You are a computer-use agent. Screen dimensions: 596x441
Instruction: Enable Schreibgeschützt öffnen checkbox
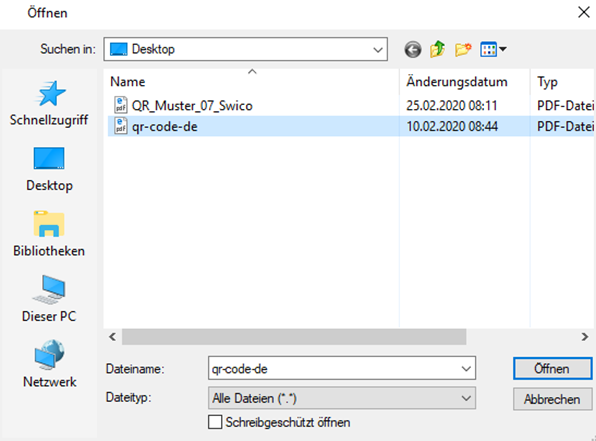point(215,422)
